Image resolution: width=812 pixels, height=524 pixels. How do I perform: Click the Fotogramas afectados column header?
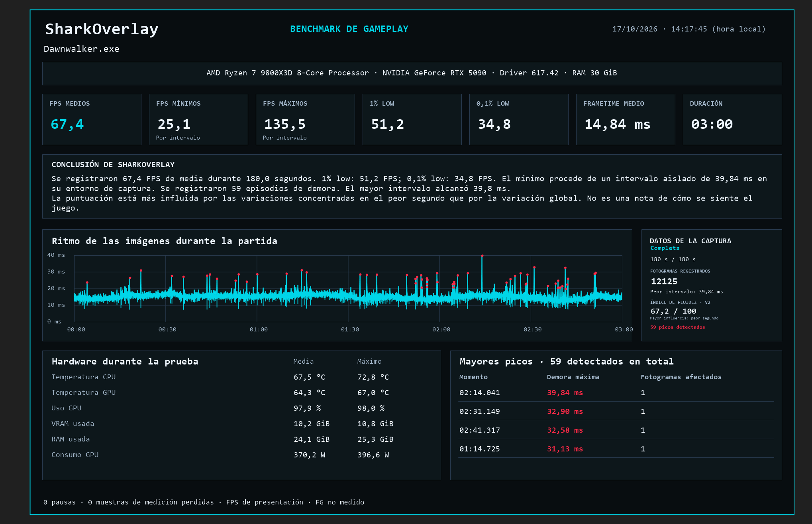(x=681, y=377)
